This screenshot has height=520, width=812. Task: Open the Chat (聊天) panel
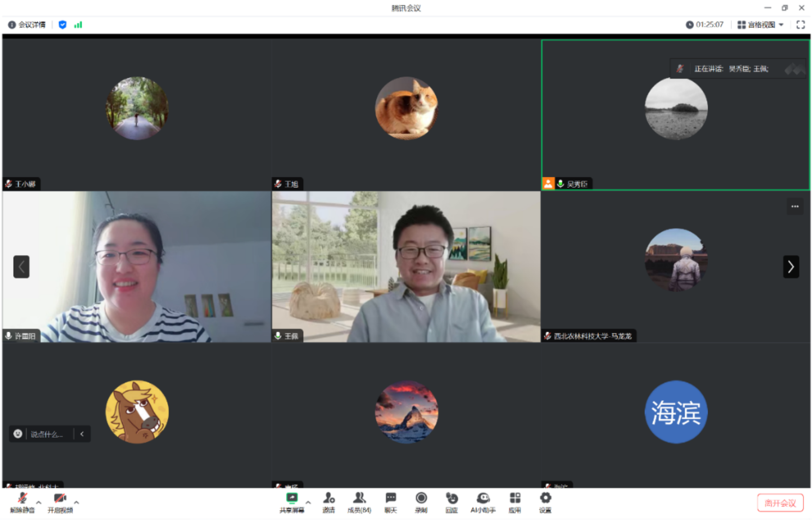(x=390, y=502)
